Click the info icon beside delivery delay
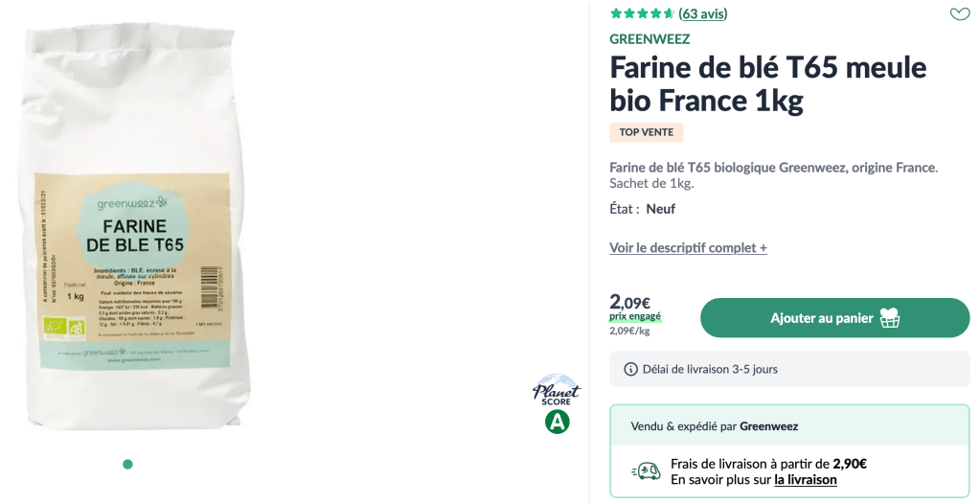The width and height of the screenshot is (980, 504). 630,369
